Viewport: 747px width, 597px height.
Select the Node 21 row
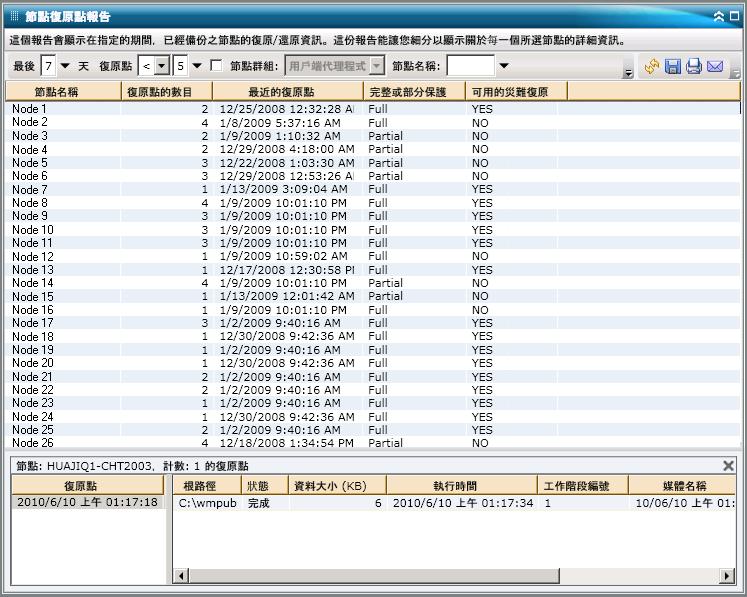click(373, 377)
